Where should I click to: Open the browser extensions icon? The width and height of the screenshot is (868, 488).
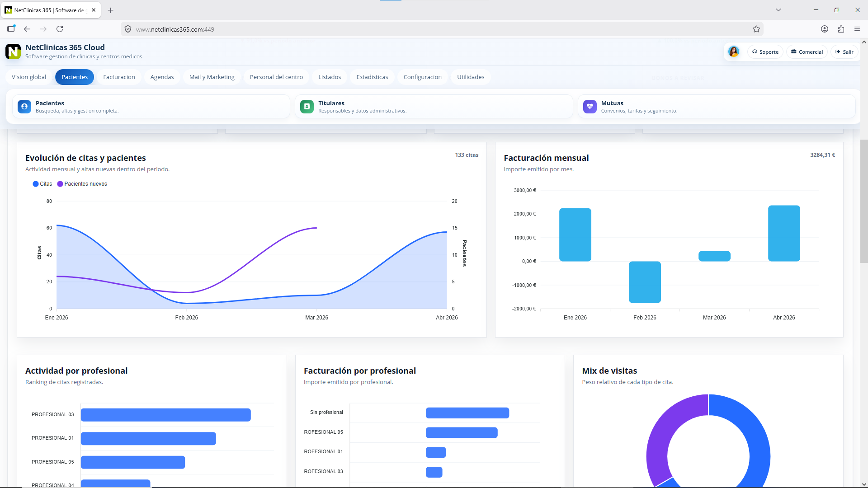pyautogui.click(x=841, y=29)
